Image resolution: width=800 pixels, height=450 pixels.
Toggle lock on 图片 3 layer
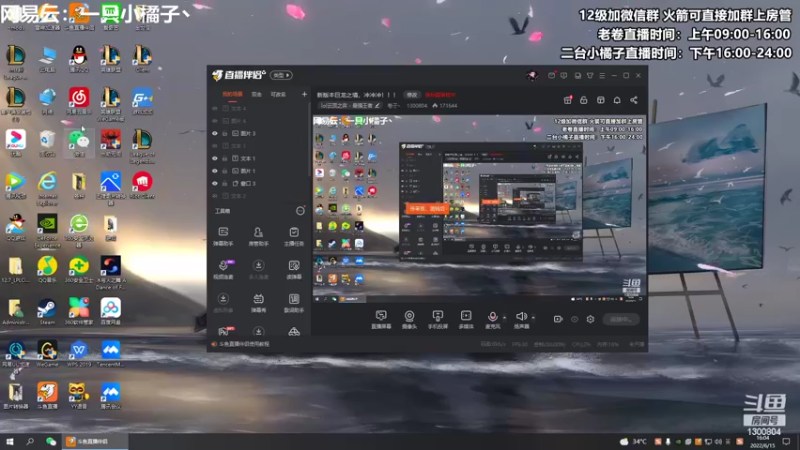coord(225,134)
